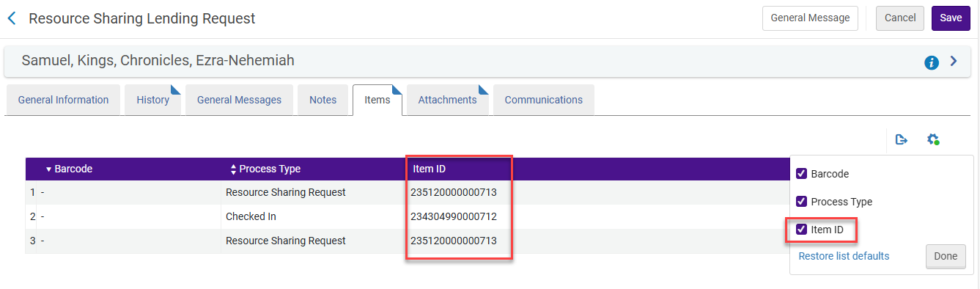
Task: Click the export list icon
Action: (902, 139)
